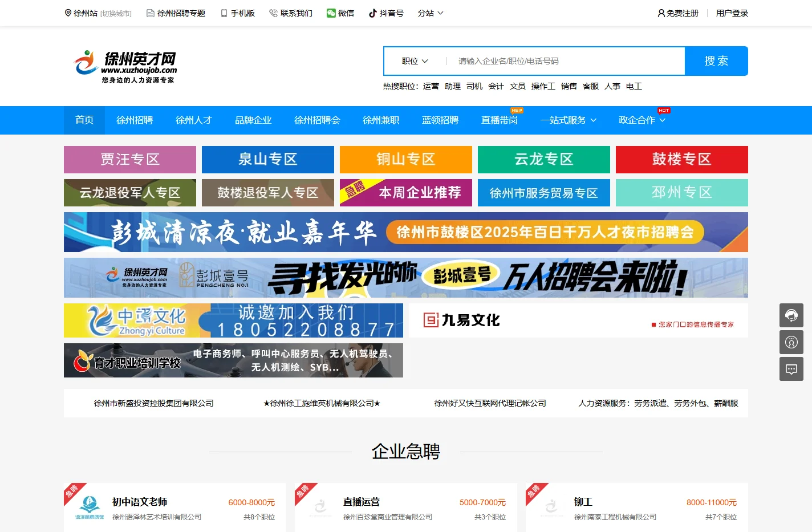Expand the 政企合作 navigation menu

pos(642,120)
